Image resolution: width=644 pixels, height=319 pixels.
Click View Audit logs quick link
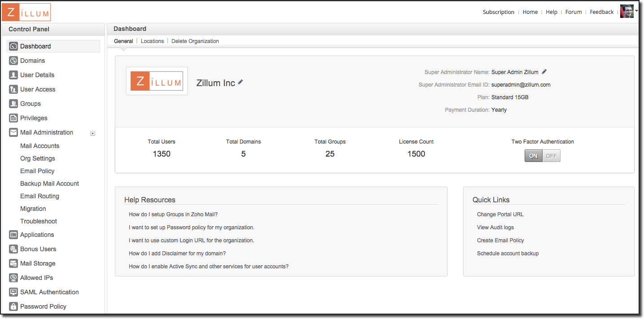pos(495,227)
